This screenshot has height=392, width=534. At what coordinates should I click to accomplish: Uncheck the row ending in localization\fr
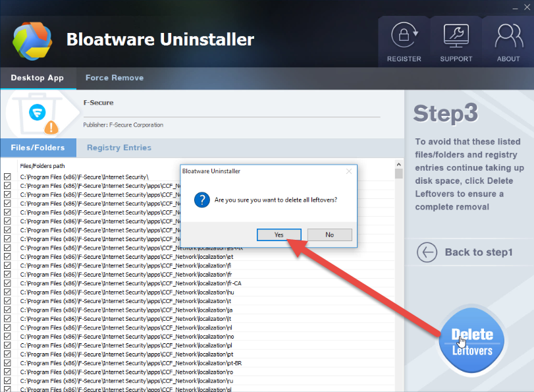pos(7,274)
